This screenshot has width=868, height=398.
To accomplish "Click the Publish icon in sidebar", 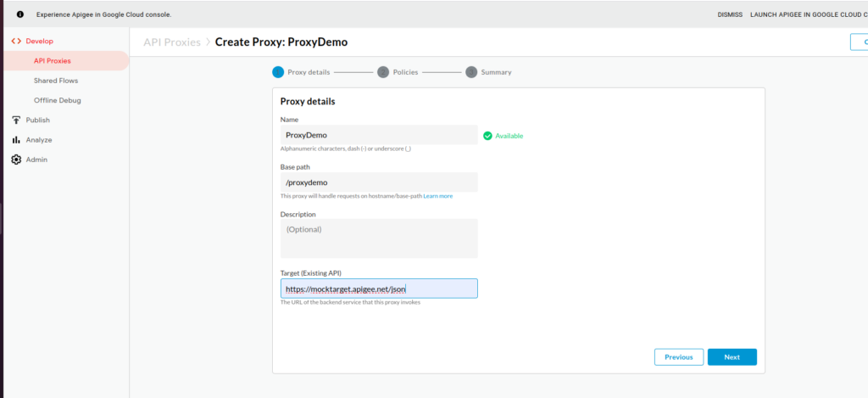I will pyautogui.click(x=16, y=121).
